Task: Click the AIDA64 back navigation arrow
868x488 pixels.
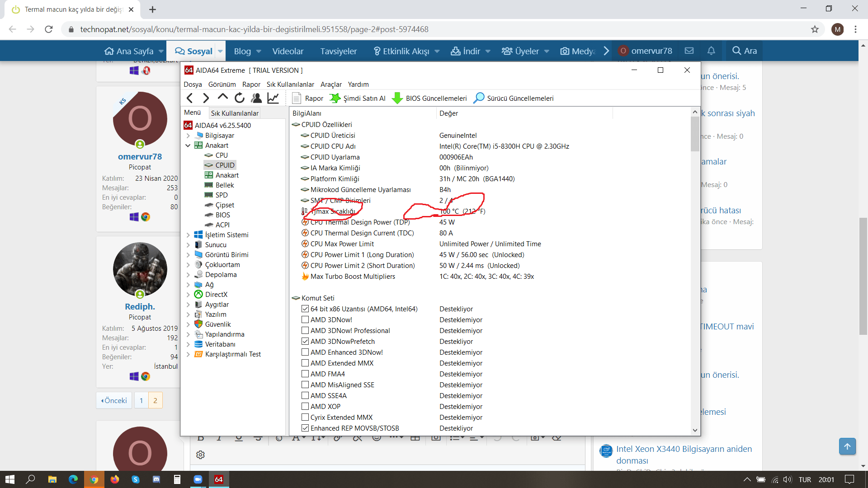Action: point(189,98)
